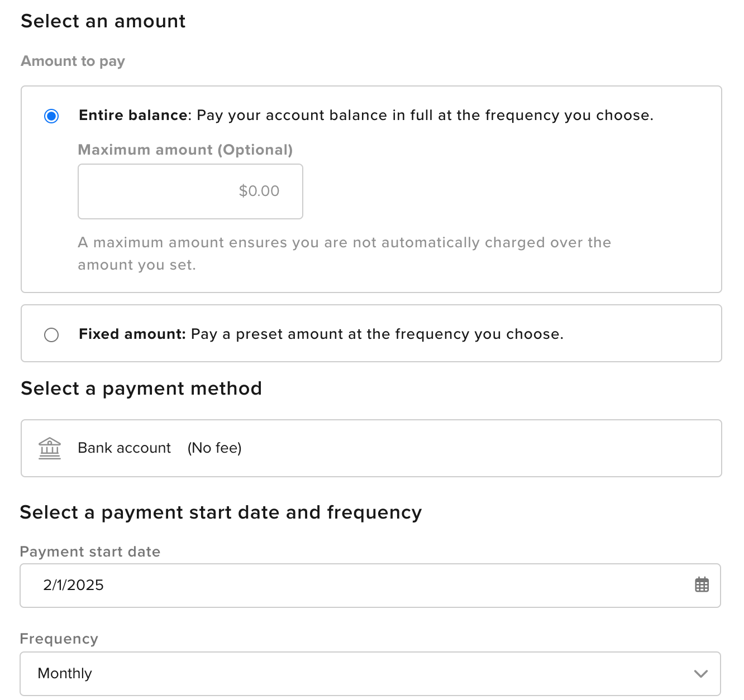Choose the Bank account payment method
The width and height of the screenshot is (744, 700).
pos(371,448)
